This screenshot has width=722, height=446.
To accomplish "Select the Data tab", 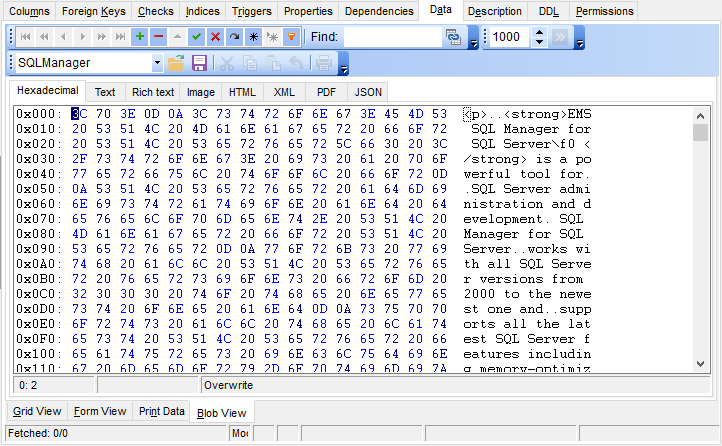I will click(441, 10).
